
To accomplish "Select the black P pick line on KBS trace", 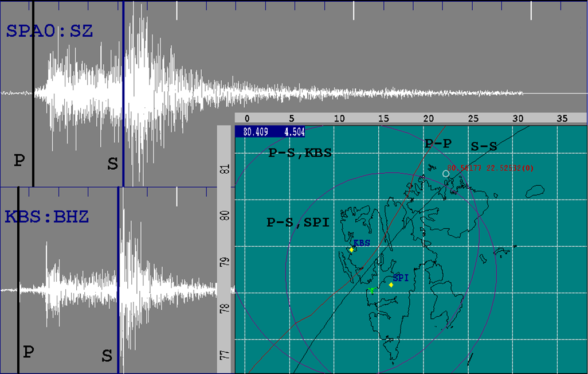I will pyautogui.click(x=18, y=280).
